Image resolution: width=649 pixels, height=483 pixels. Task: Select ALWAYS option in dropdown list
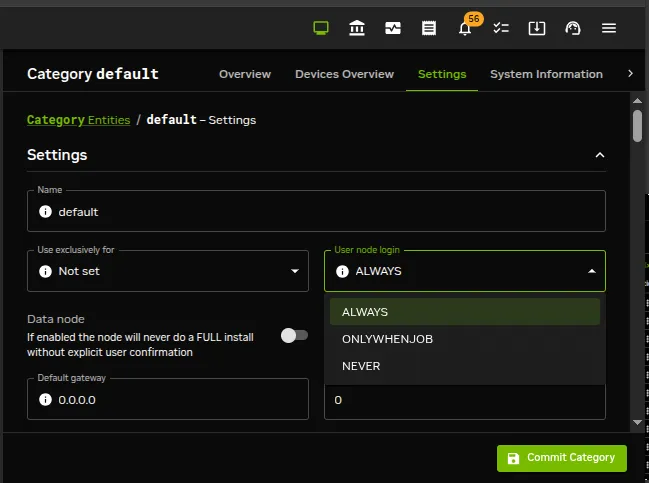pos(465,312)
